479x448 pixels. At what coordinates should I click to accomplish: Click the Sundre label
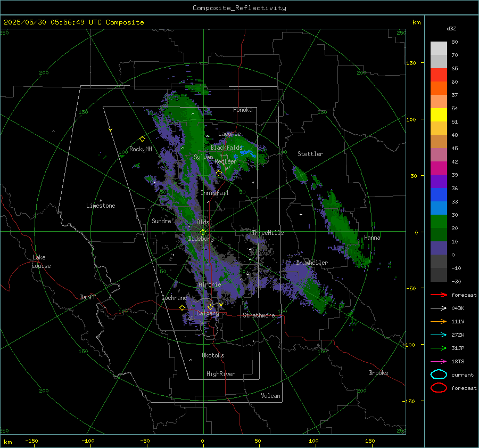click(161, 221)
